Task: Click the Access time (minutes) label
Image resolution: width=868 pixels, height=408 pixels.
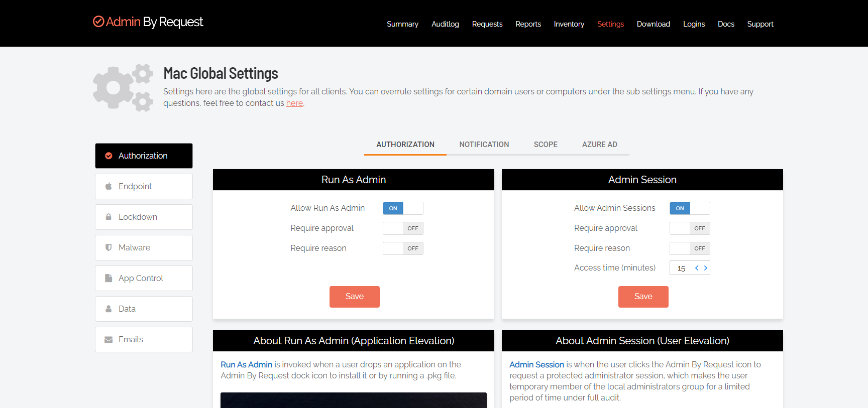Action: click(615, 268)
